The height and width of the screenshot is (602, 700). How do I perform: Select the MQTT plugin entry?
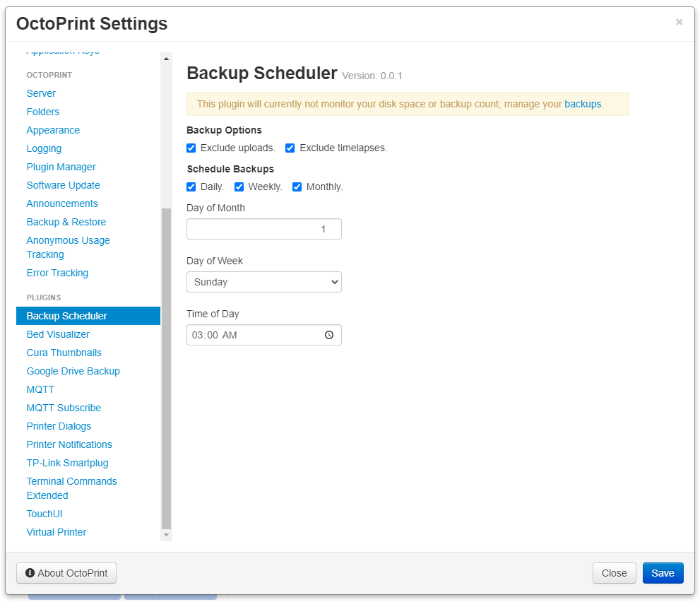pyautogui.click(x=40, y=389)
